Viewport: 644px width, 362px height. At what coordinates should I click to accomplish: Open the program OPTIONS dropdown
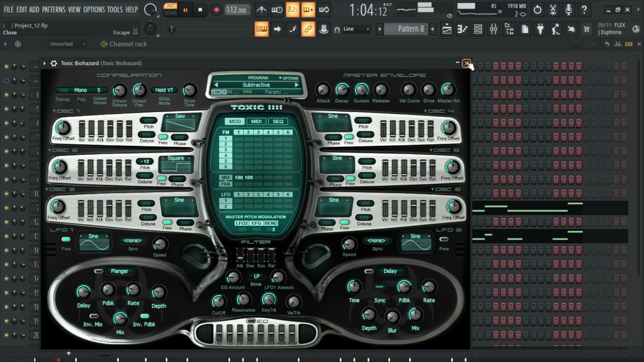pos(289,78)
